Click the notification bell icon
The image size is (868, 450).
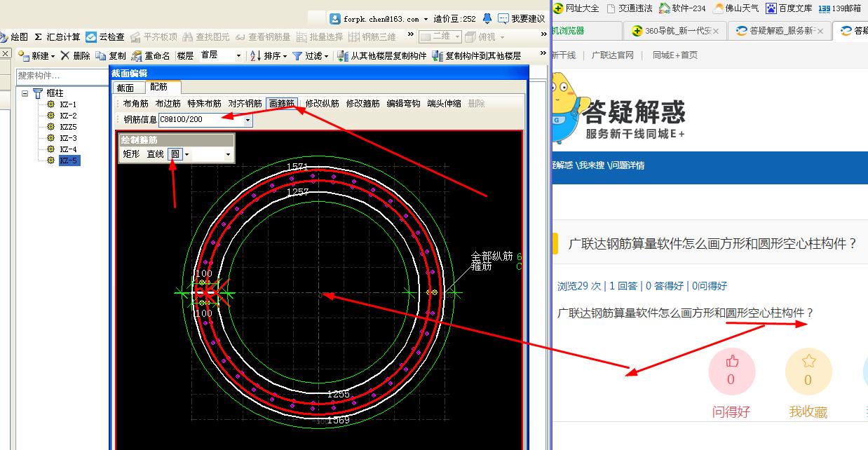point(487,19)
